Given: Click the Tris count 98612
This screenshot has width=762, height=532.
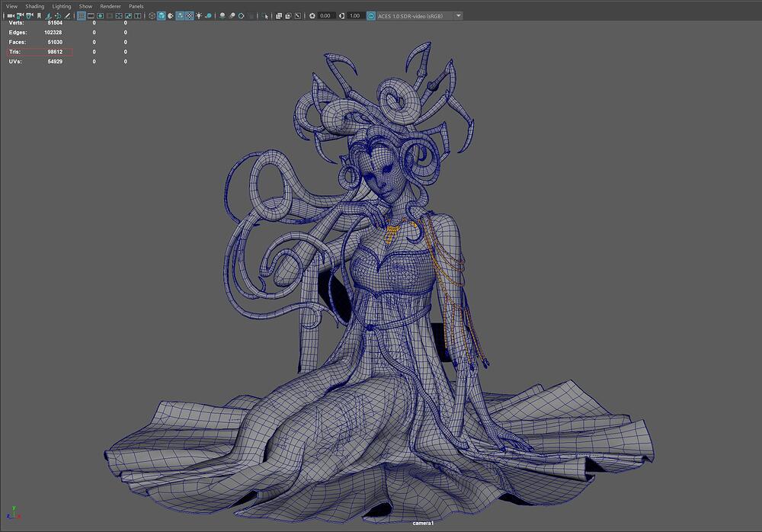Looking at the screenshot, I should point(55,52).
